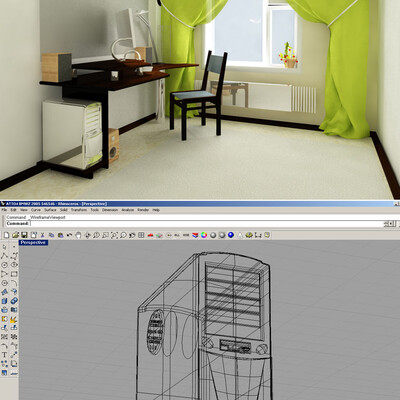Click into the Command input field
This screenshot has width=400, height=400.
(208, 224)
